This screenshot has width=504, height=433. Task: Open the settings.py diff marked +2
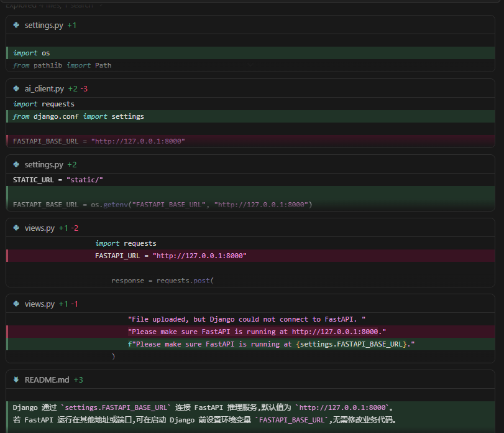coord(44,164)
